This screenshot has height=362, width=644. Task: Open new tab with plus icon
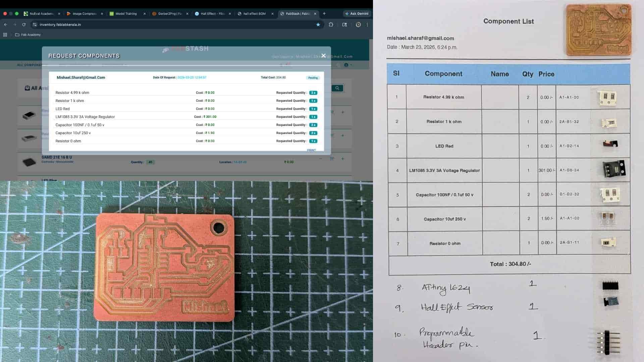(324, 14)
